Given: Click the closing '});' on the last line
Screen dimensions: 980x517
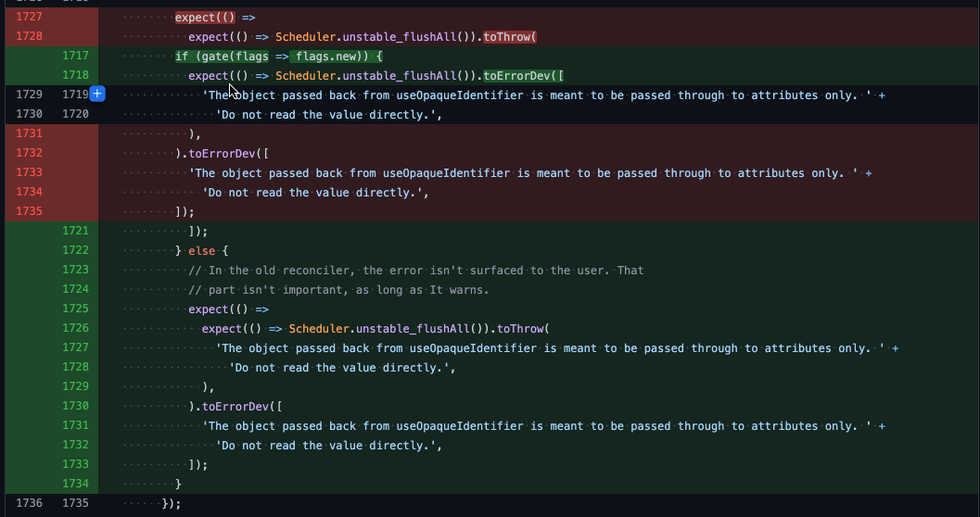Looking at the screenshot, I should point(172,503).
